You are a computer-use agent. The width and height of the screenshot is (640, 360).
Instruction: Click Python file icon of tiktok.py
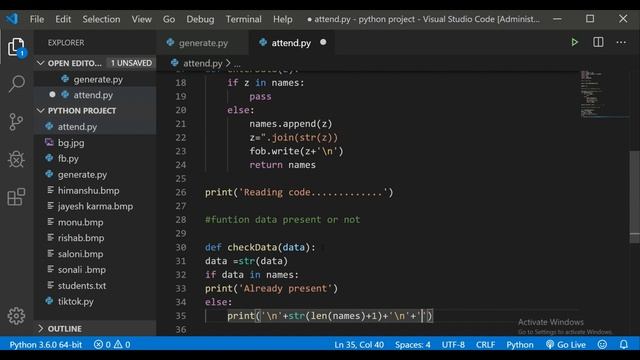(x=49, y=301)
